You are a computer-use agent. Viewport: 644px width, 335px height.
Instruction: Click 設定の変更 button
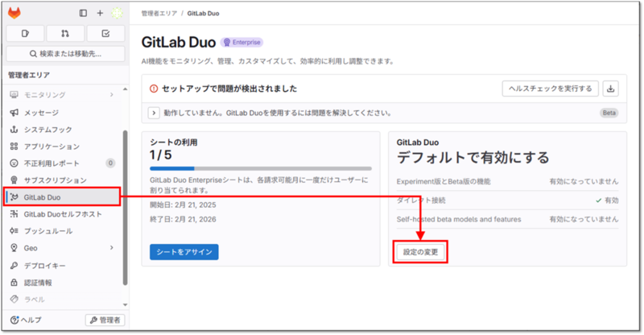click(420, 252)
